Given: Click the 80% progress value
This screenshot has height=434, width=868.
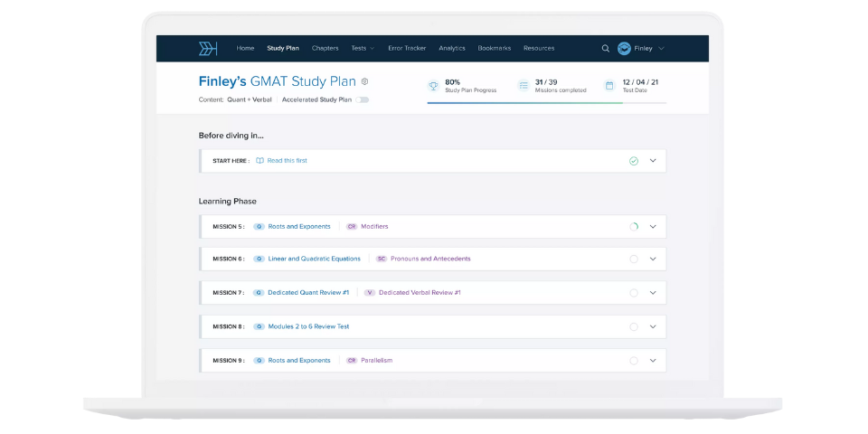Looking at the screenshot, I should pos(452,82).
